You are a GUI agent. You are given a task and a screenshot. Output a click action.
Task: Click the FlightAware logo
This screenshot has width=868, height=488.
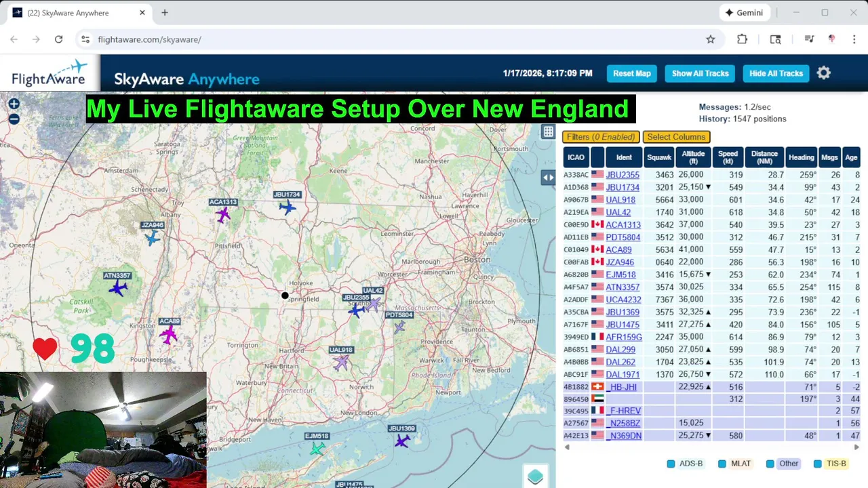(x=50, y=73)
